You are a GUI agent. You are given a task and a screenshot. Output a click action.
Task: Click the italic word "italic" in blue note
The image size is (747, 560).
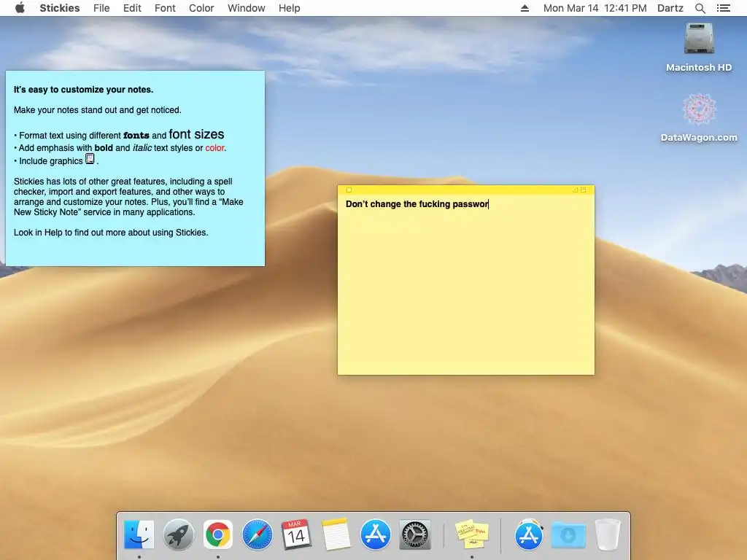click(x=142, y=147)
